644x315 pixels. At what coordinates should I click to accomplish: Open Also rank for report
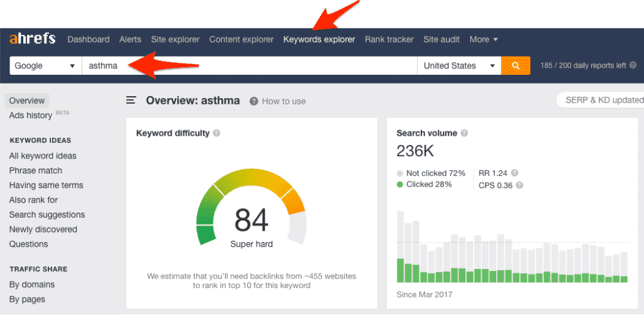coord(33,200)
